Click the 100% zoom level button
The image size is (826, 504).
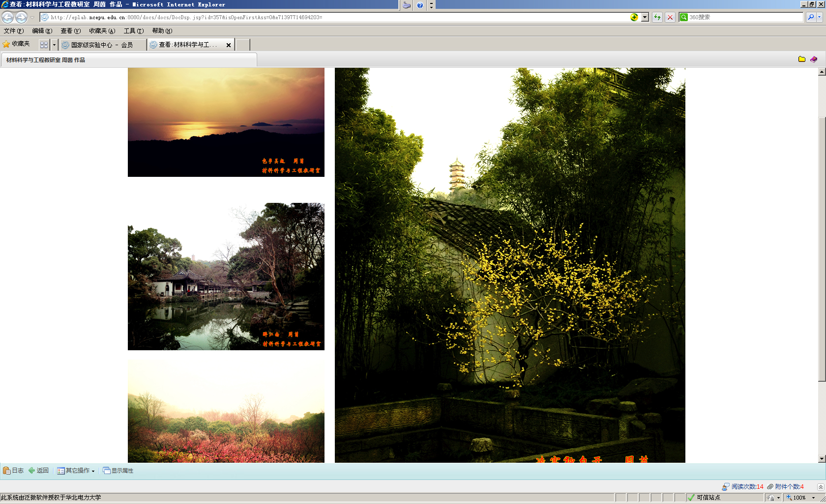point(796,498)
